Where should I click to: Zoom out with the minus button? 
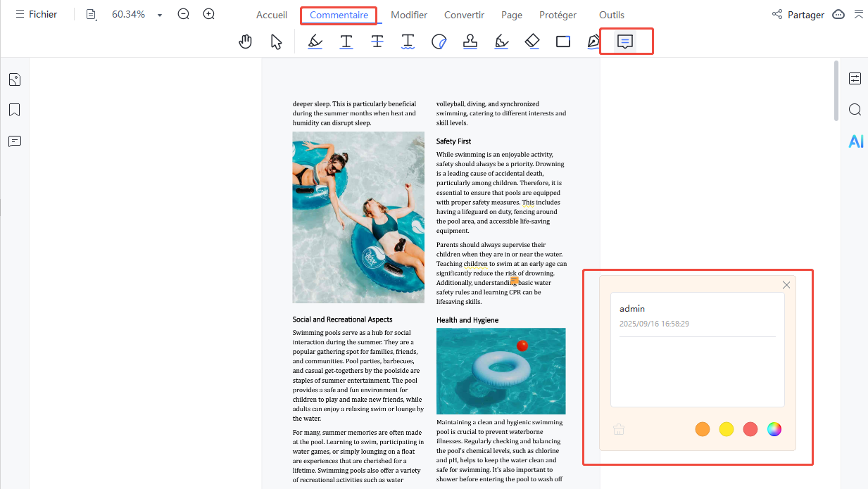(x=183, y=14)
